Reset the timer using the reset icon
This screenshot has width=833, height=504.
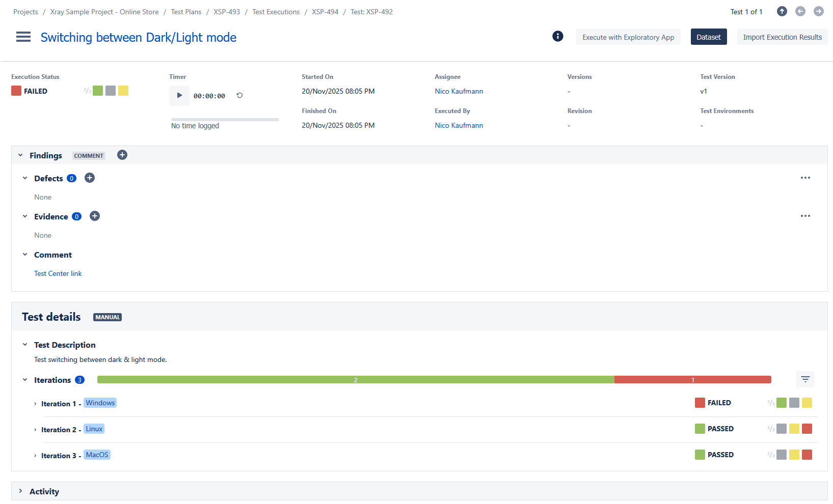239,95
